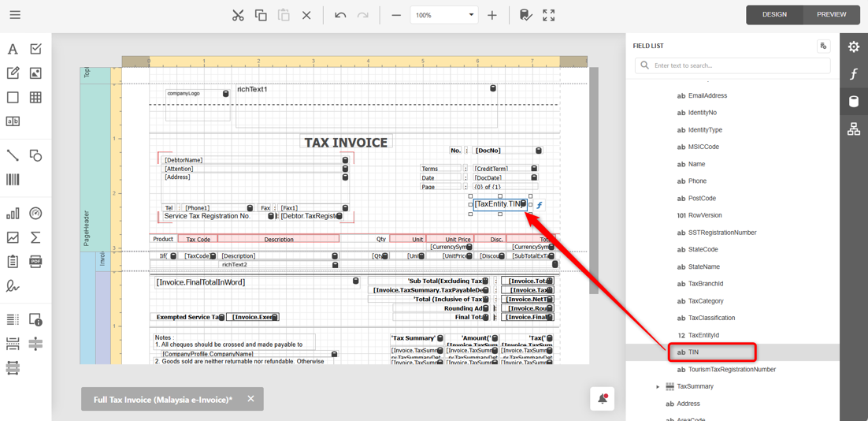Select the Rich Text toolbox control
The image size is (868, 421).
(x=12, y=73)
